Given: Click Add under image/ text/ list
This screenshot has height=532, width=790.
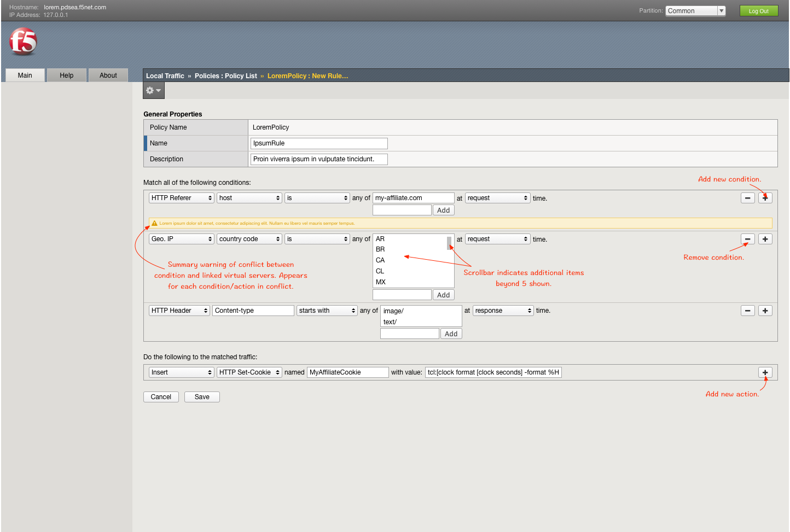Looking at the screenshot, I should pos(451,334).
